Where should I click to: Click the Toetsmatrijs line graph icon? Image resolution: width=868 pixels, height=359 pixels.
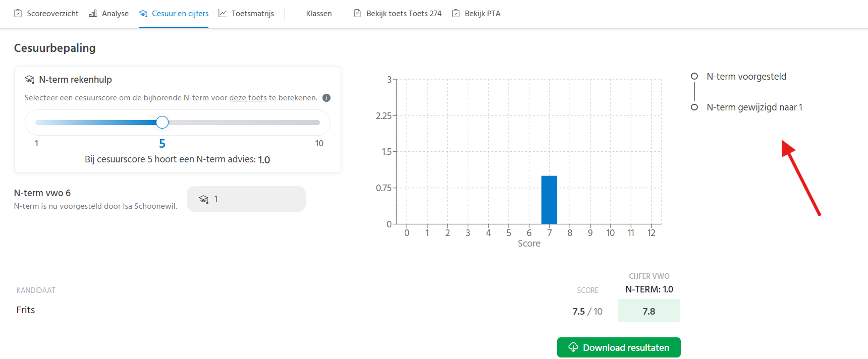coord(223,14)
